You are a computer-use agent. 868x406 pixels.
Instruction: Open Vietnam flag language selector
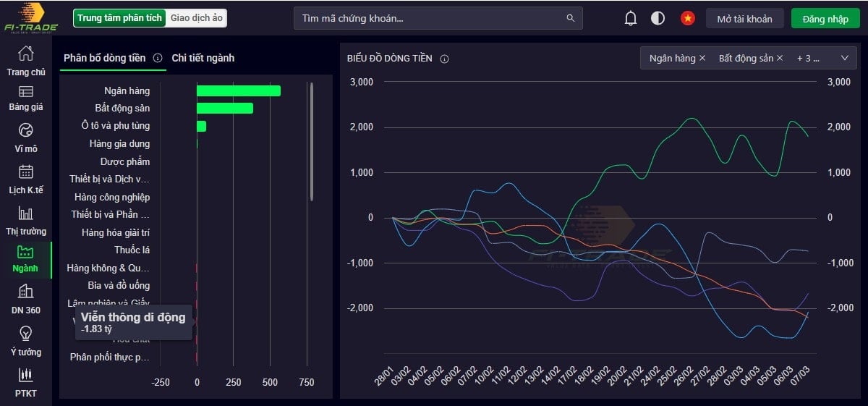687,19
